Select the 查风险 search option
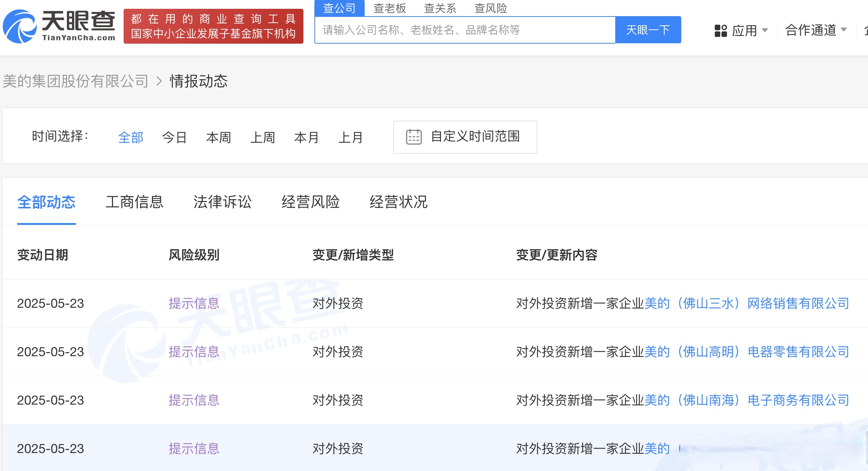The width and height of the screenshot is (868, 471). [490, 8]
